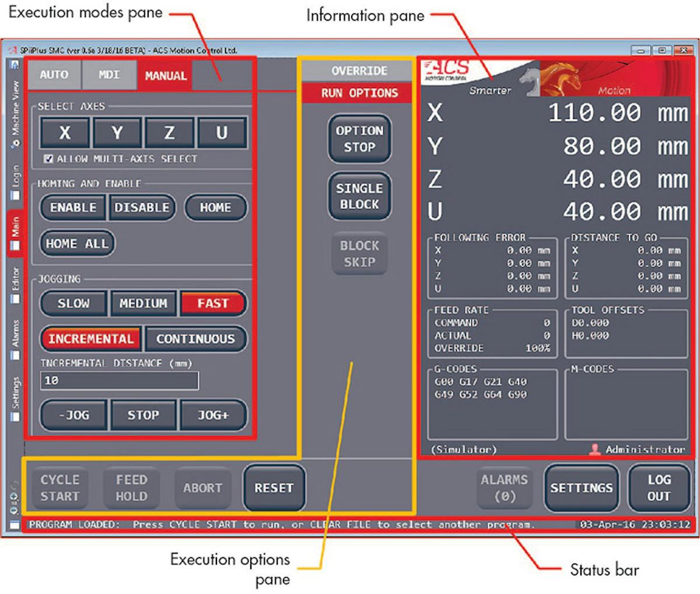Switch jogging to CONTINUOUS mode
700x594 pixels.
pos(196,339)
